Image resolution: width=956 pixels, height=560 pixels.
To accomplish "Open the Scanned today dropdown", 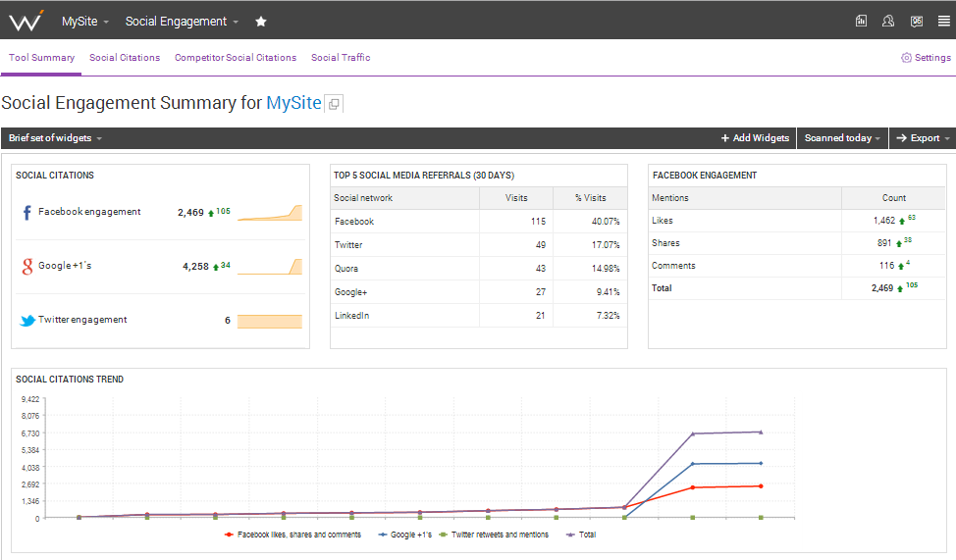I will click(842, 138).
